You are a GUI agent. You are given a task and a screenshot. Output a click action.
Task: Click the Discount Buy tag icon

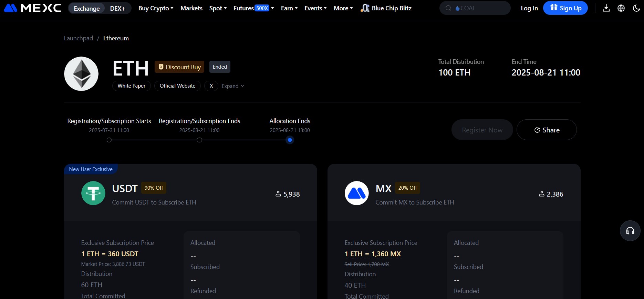coord(161,67)
